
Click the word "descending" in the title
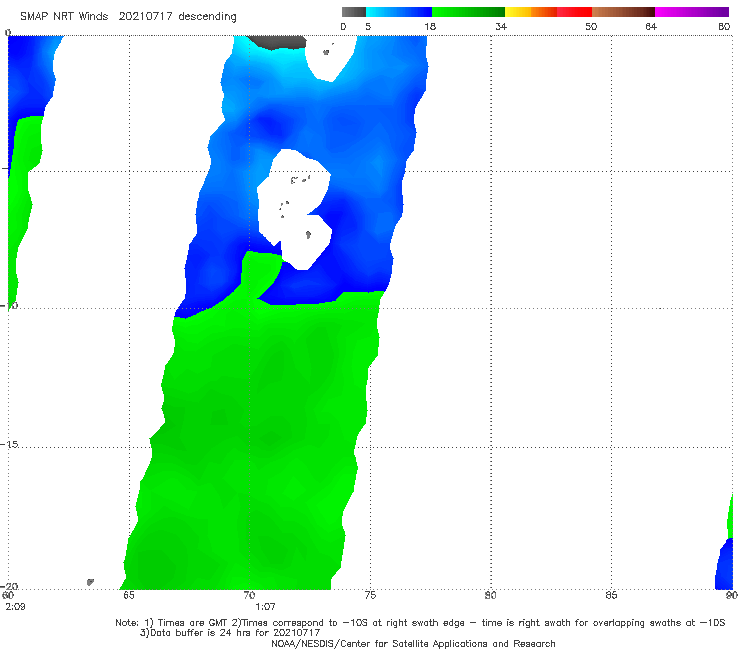coord(208,17)
